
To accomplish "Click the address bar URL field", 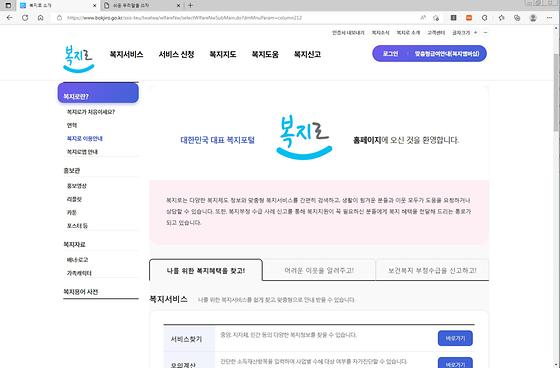I will tap(236, 18).
